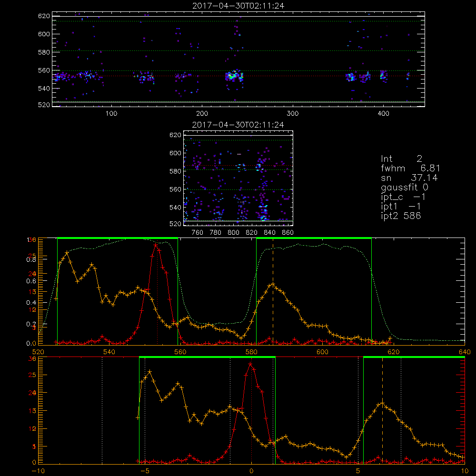
Task: Click the y-axis label 580 of the top image
Action: (44, 52)
